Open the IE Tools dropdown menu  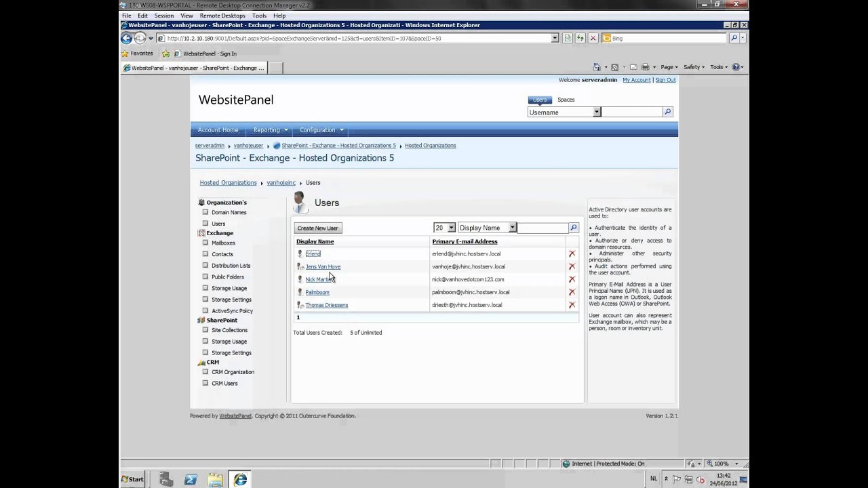click(719, 67)
